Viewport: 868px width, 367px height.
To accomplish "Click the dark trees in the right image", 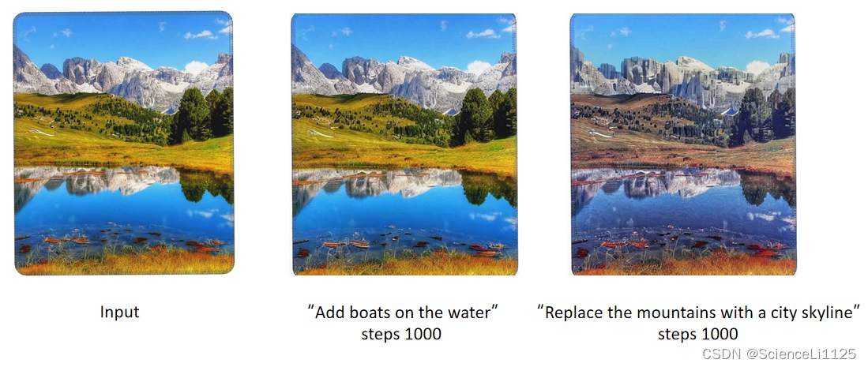I will click(762, 116).
